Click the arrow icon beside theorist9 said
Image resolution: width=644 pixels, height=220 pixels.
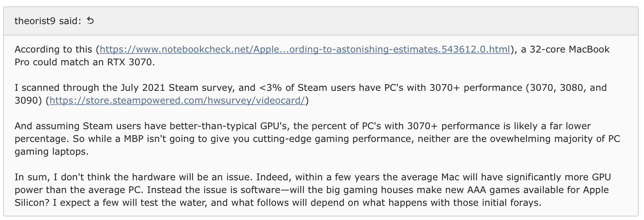point(90,21)
